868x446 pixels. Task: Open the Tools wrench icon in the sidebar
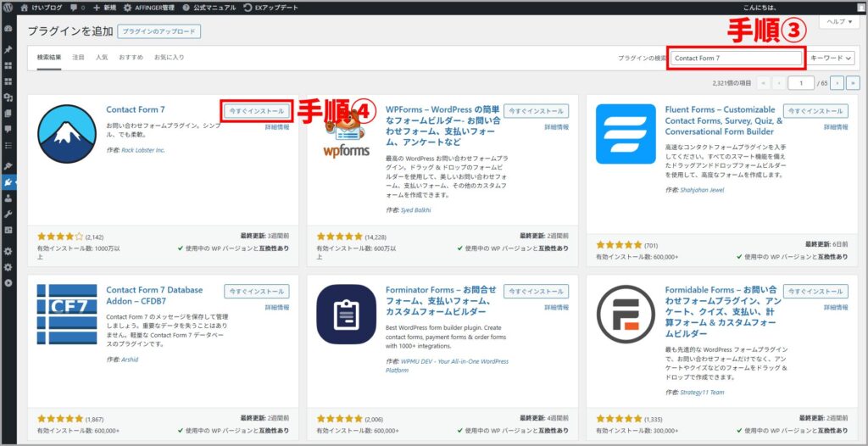(x=8, y=214)
